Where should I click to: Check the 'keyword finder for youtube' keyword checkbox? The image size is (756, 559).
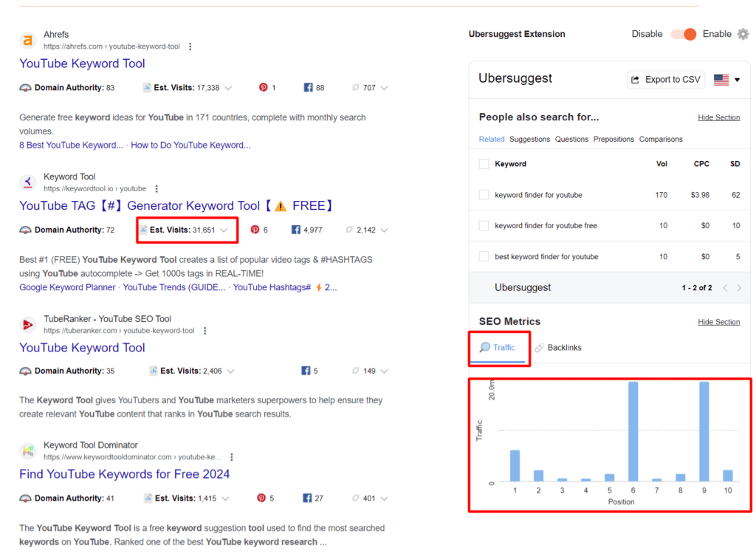click(484, 194)
